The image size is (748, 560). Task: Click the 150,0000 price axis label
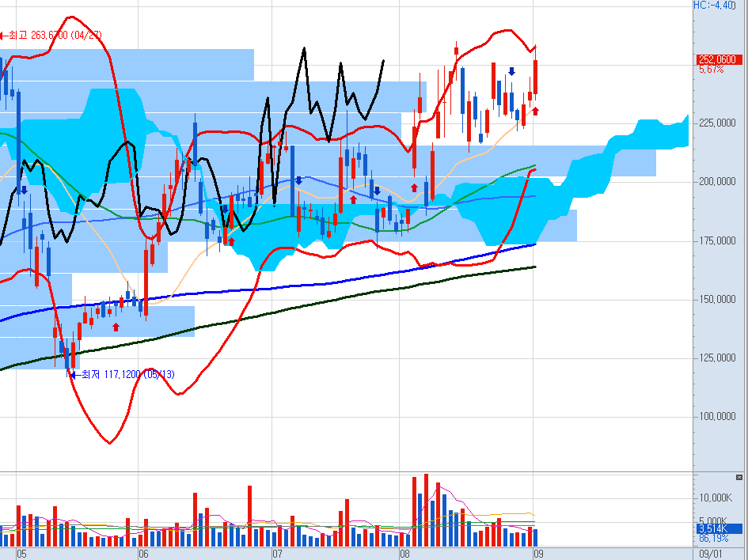(717, 299)
